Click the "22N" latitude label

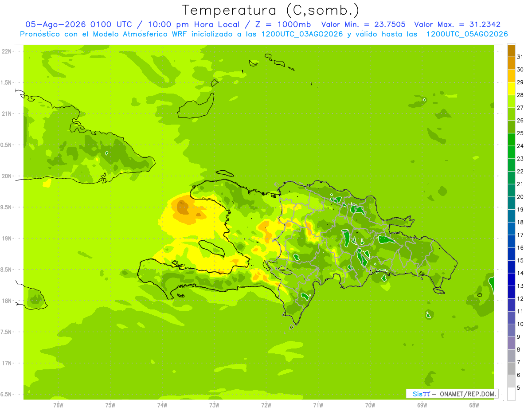click(x=7, y=51)
